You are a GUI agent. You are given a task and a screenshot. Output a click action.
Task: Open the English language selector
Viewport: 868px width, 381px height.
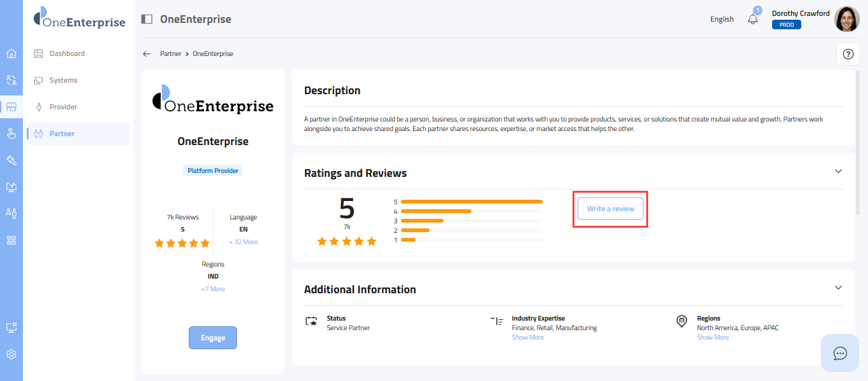click(x=722, y=19)
